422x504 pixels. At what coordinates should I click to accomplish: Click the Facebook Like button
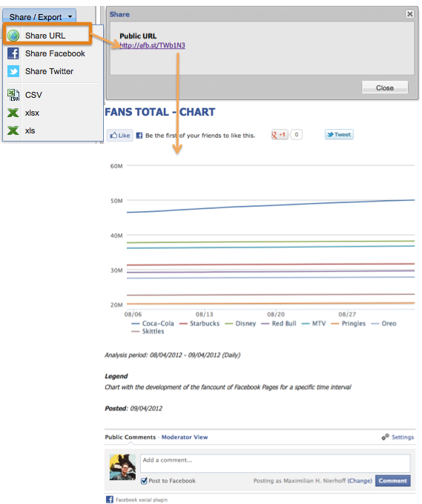click(x=120, y=136)
